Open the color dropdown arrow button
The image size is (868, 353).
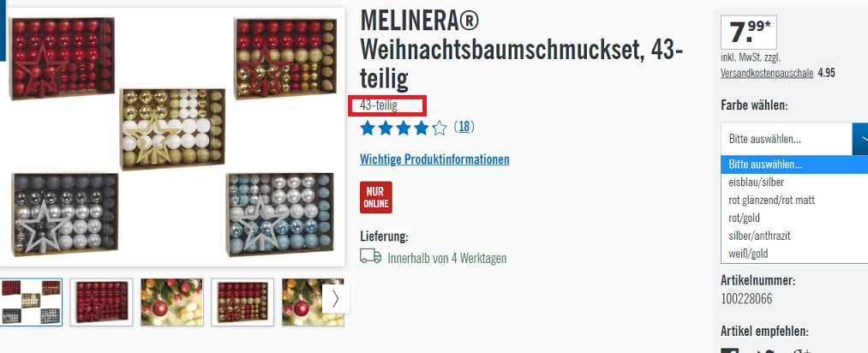click(859, 139)
